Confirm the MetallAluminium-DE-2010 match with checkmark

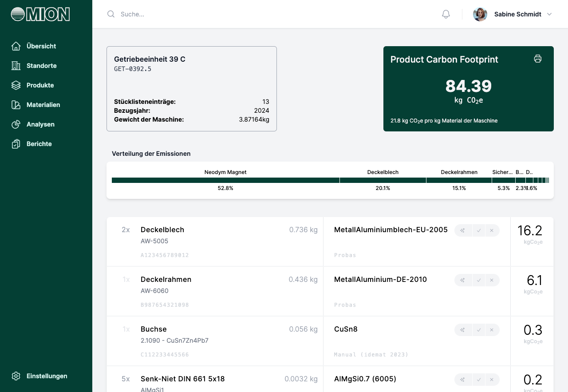coord(478,280)
